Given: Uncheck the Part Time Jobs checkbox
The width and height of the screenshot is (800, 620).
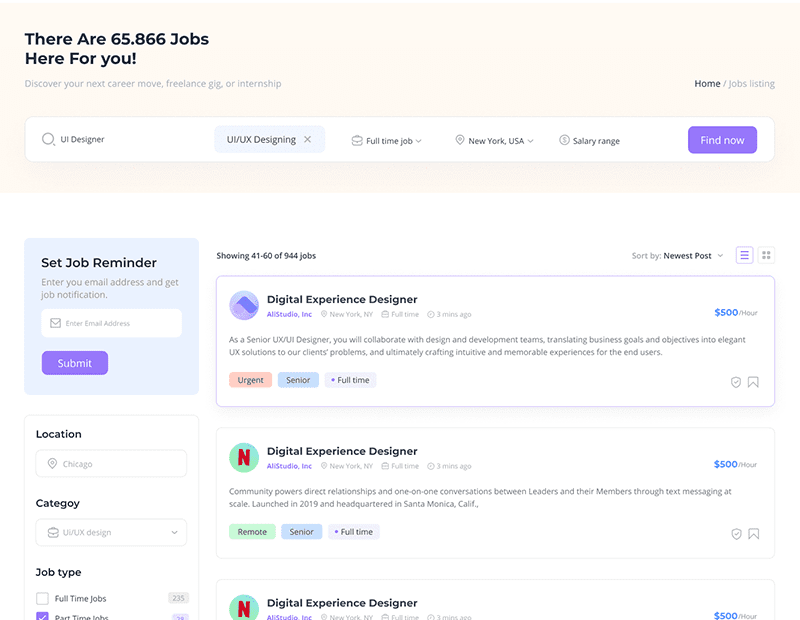Looking at the screenshot, I should [42, 617].
